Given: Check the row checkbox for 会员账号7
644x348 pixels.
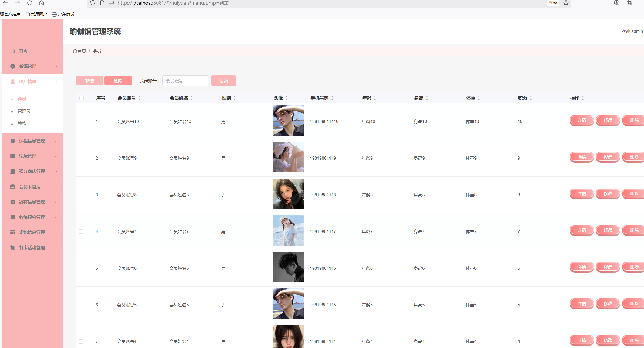Looking at the screenshot, I should point(81,231).
